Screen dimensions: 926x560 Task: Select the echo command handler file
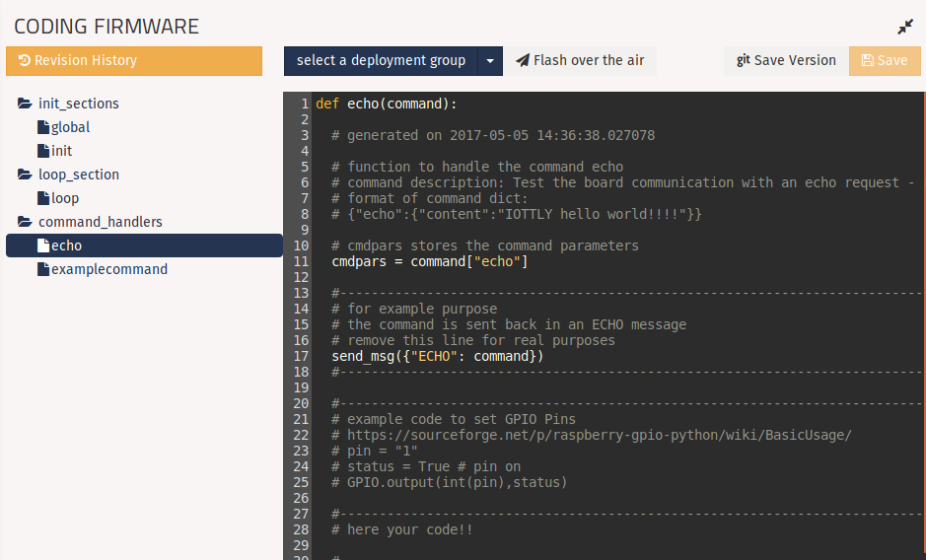point(66,245)
